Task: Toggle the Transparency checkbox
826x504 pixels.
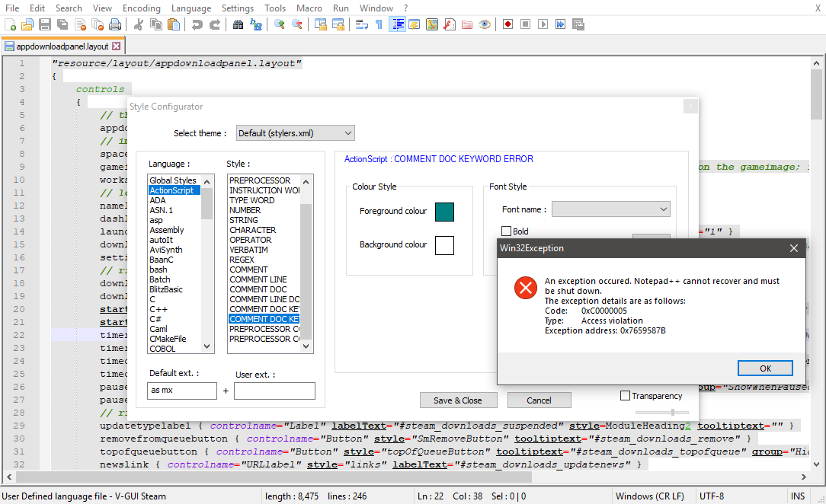Action: (x=626, y=396)
